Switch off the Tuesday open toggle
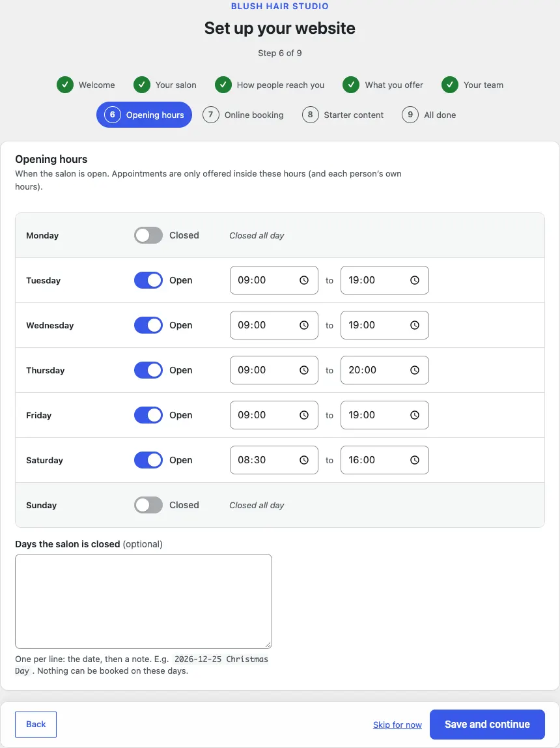 [x=148, y=280]
